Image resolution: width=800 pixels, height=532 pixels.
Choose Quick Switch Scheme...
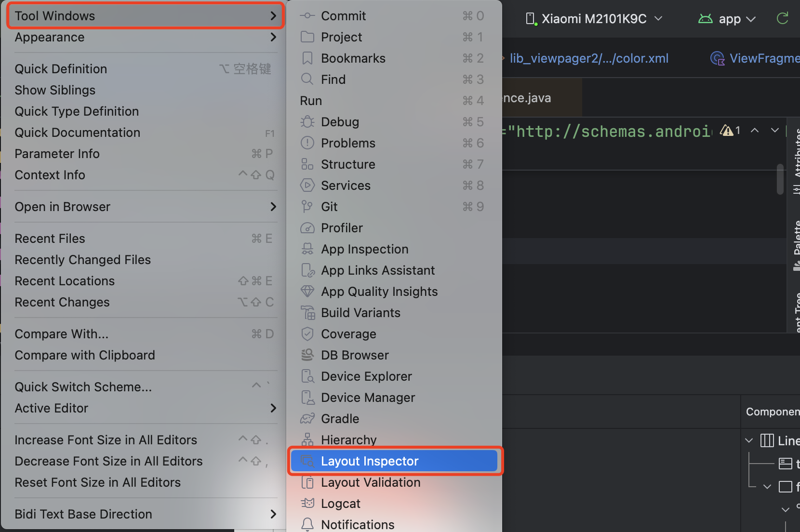click(x=145, y=387)
